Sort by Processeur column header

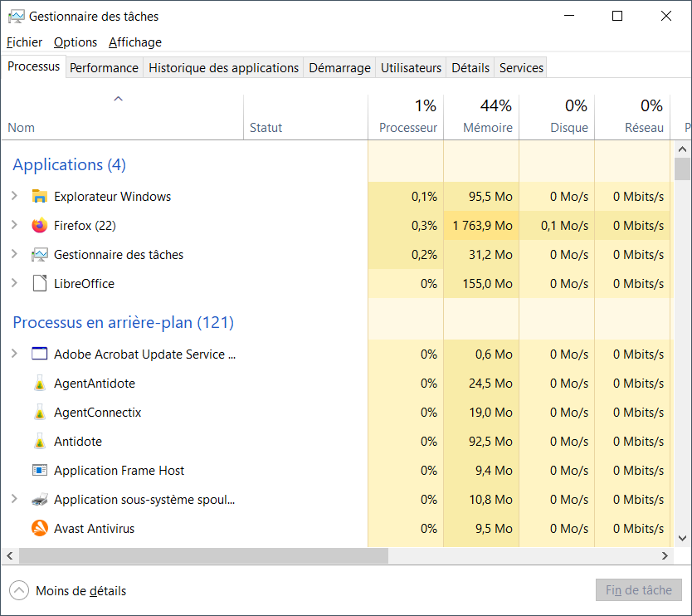click(406, 117)
